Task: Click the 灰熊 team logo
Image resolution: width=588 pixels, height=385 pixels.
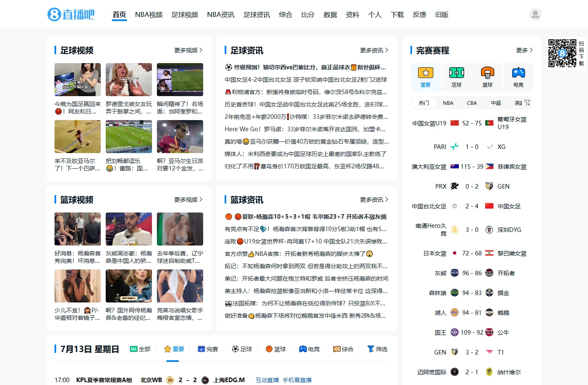Action: click(x=455, y=273)
